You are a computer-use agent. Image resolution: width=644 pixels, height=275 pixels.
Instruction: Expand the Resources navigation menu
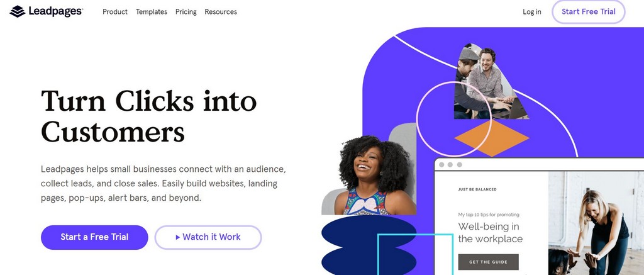[x=221, y=12]
